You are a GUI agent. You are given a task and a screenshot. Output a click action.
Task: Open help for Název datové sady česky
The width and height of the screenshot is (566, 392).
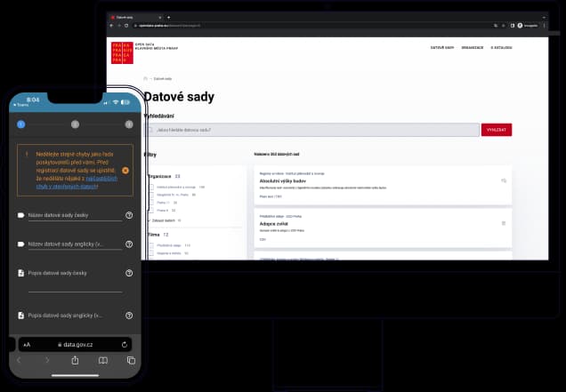(129, 215)
